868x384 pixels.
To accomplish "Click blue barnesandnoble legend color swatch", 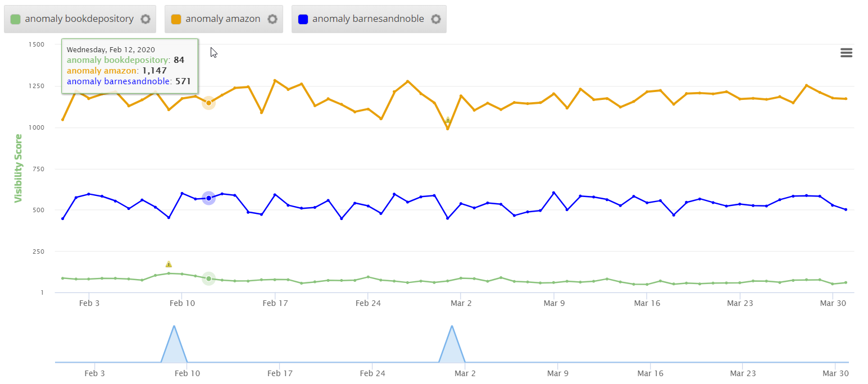I will (303, 19).
